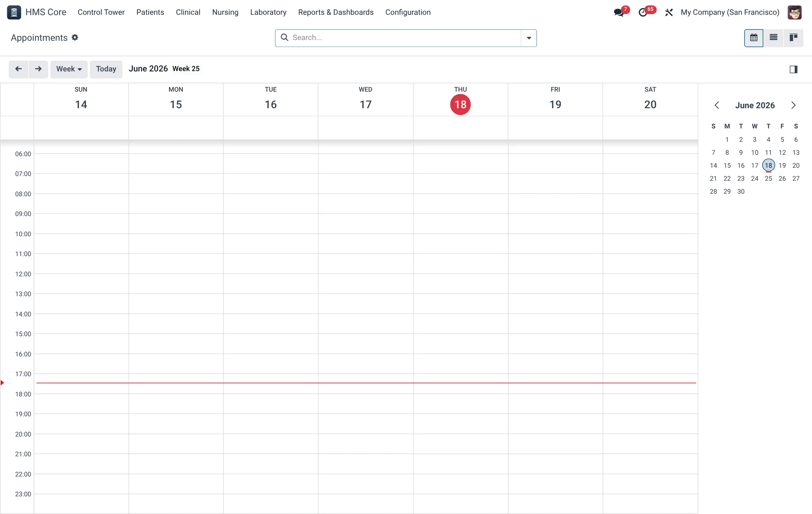Toggle the calendar side panel
The height and width of the screenshot is (514, 812).
tap(793, 69)
